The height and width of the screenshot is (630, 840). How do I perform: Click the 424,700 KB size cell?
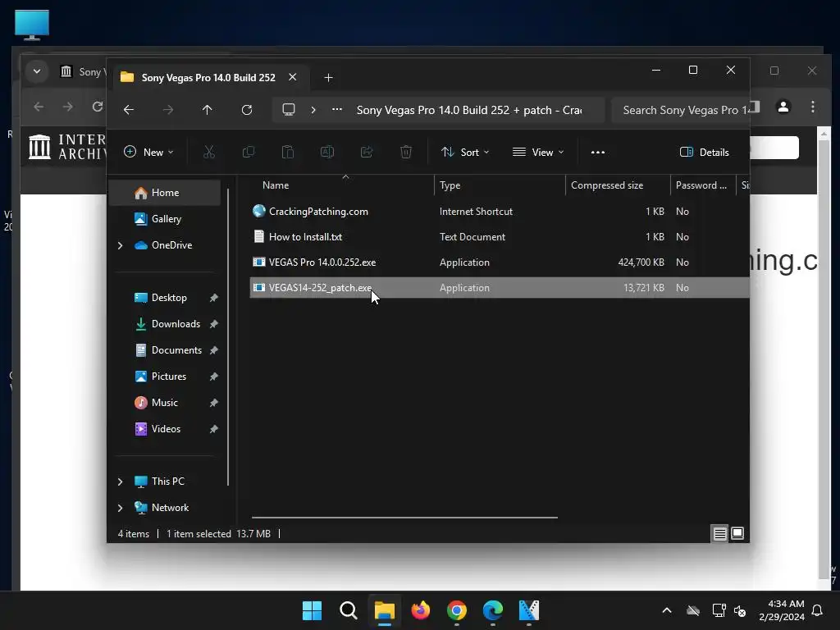point(641,262)
